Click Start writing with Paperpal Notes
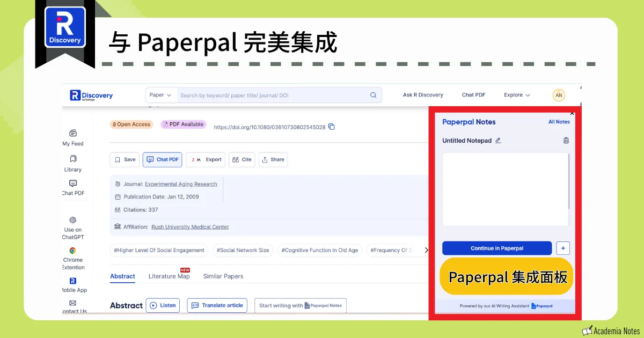 301,305
